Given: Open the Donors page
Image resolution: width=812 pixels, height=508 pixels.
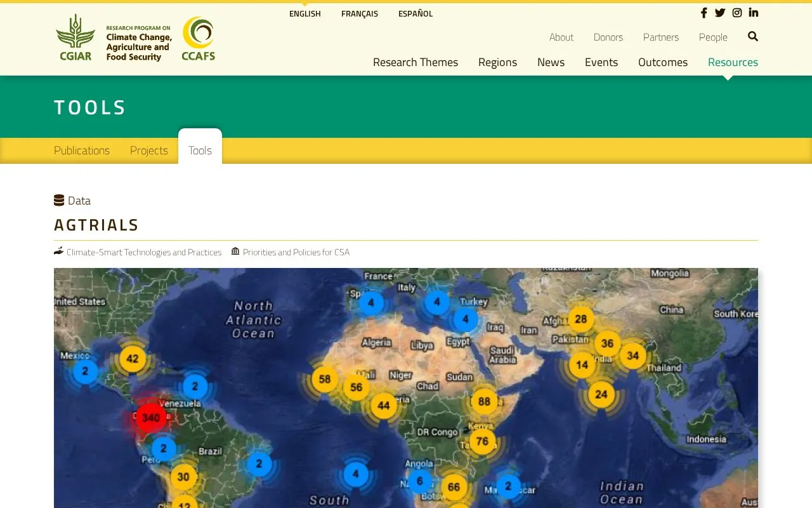Looking at the screenshot, I should coord(608,37).
